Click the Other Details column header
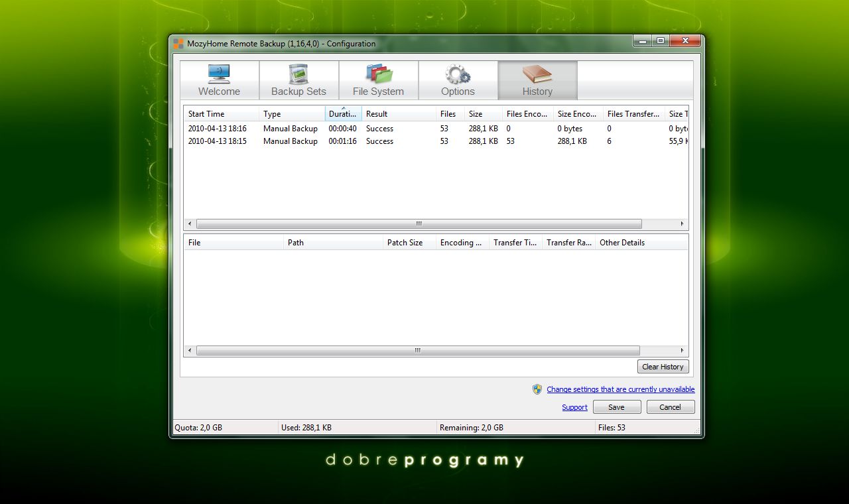This screenshot has width=849, height=504. point(641,243)
